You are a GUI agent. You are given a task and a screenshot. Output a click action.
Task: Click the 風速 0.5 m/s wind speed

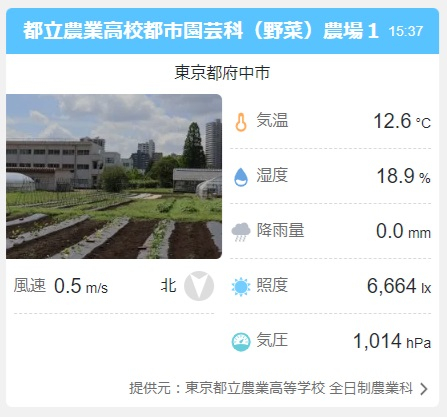pyautogui.click(x=61, y=286)
